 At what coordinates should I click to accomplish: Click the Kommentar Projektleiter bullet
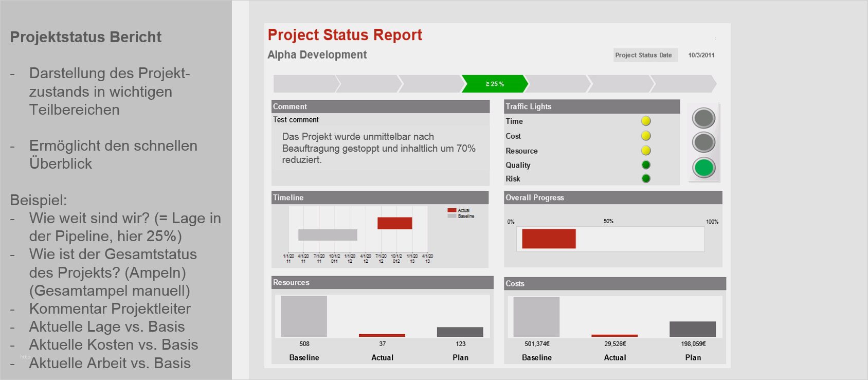pos(110,309)
